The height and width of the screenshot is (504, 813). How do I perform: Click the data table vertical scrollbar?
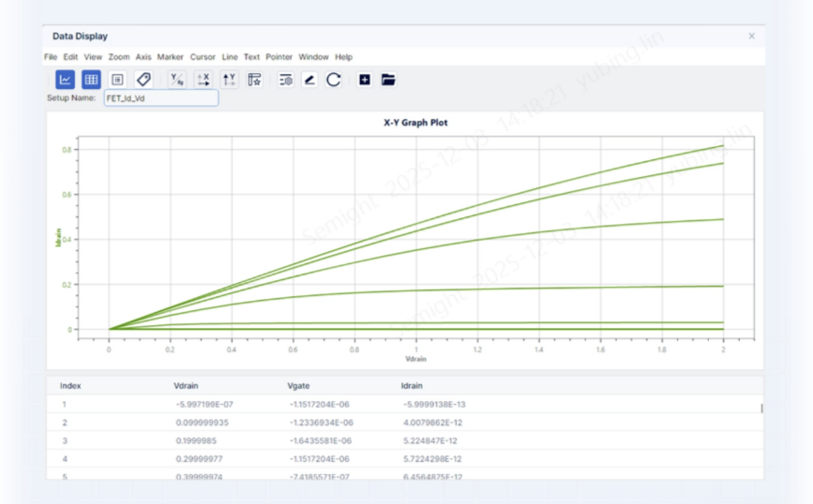click(x=761, y=408)
